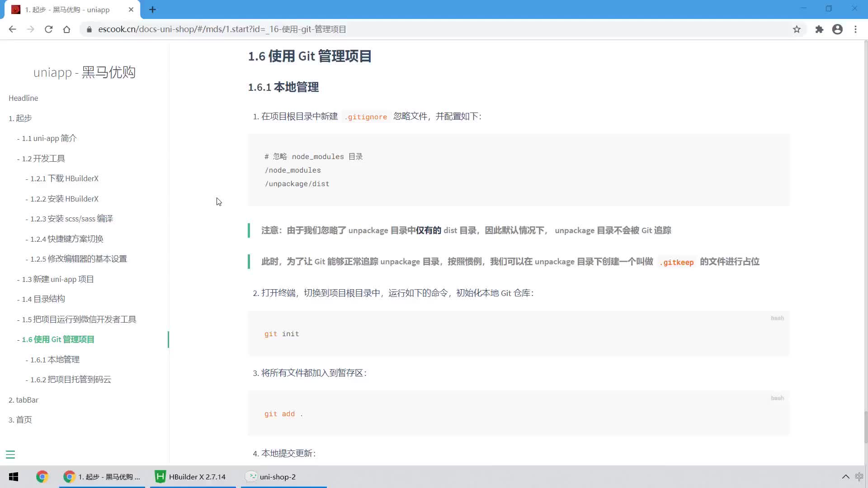The image size is (868, 488).
Task: Switch to the uni-shop-2 taskbar window
Action: coord(283,477)
